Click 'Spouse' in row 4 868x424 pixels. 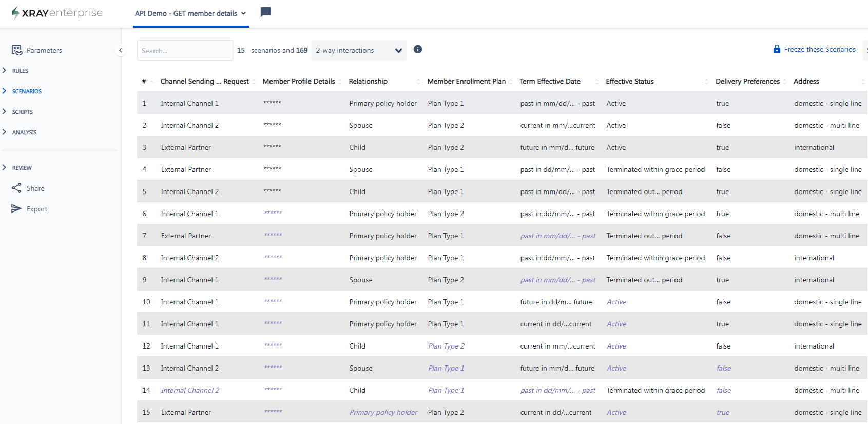tap(361, 169)
